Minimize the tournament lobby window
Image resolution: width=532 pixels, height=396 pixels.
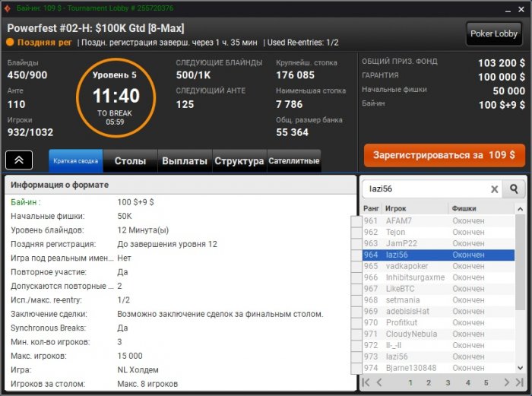point(508,10)
